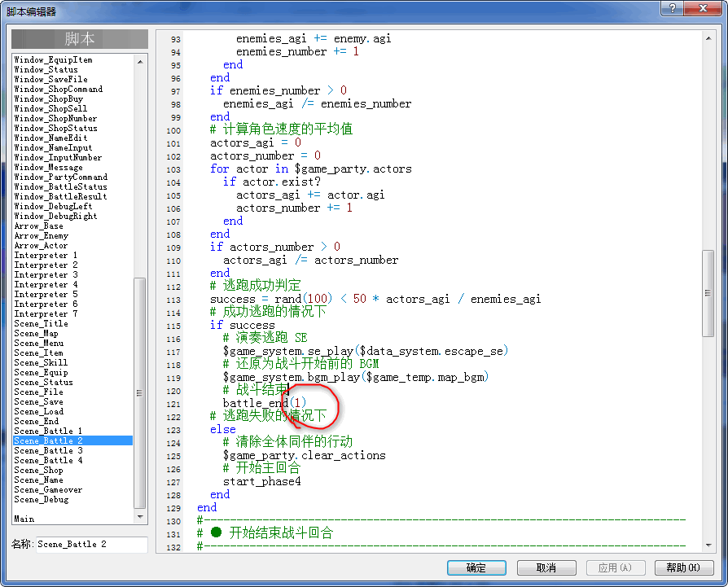728x587 pixels.
Task: Click the code editor scroll down arrow
Action: pyautogui.click(x=708, y=545)
